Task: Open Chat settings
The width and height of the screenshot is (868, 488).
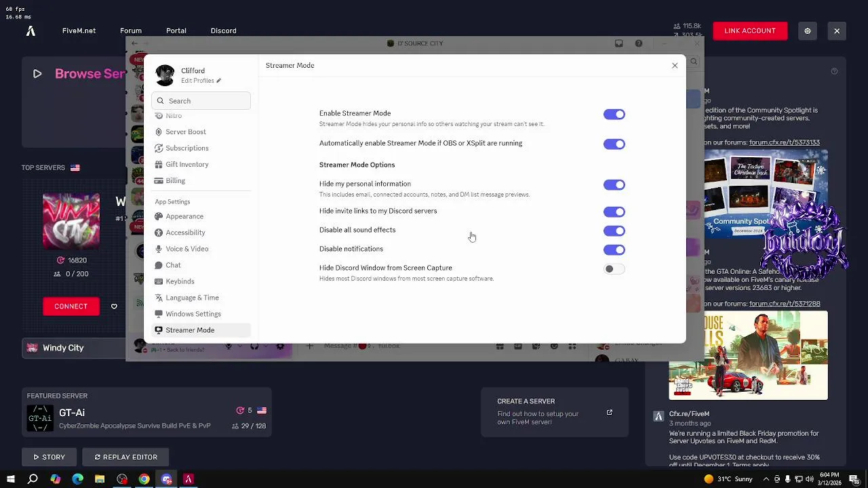Action: [x=201, y=265]
